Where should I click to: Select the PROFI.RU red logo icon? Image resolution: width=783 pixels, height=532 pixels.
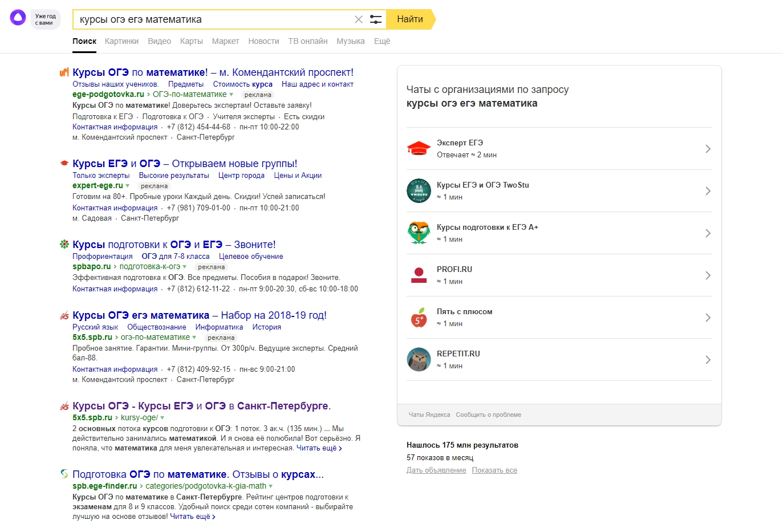click(419, 275)
